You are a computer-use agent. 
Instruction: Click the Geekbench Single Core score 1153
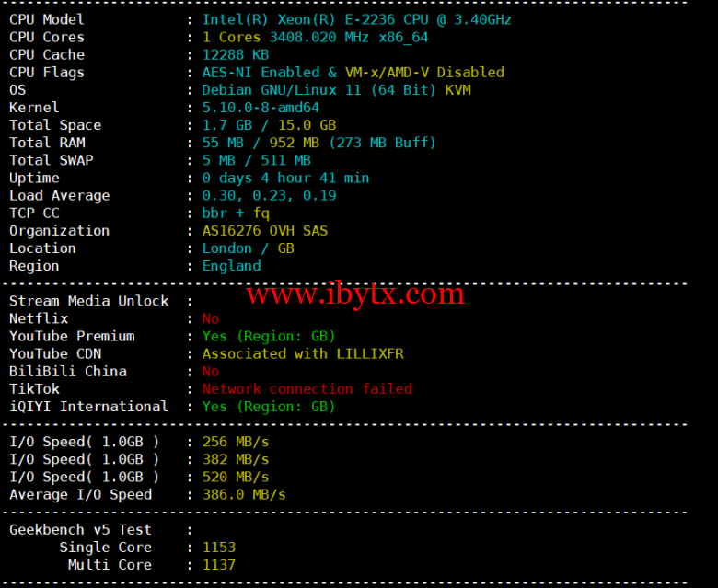pos(219,548)
